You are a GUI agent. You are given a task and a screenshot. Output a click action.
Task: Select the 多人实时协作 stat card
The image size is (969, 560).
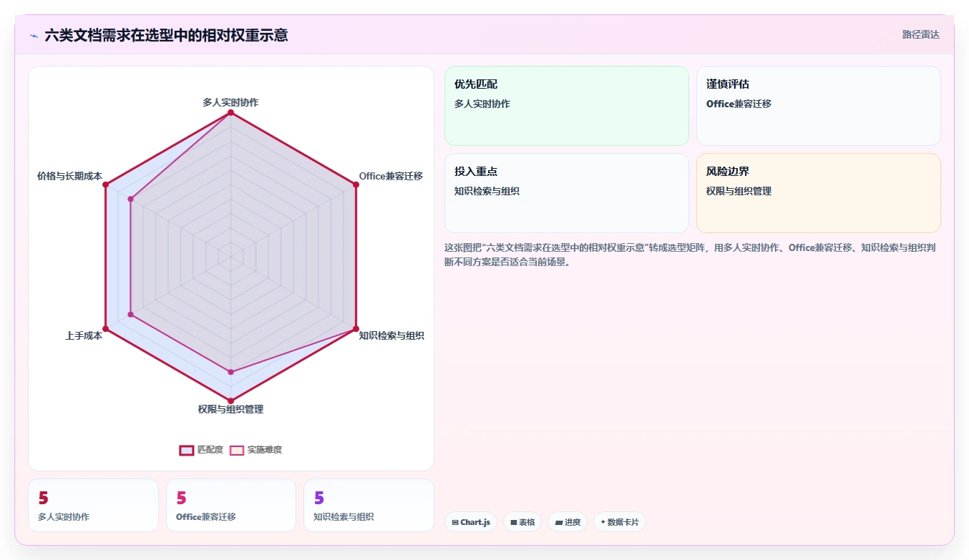(x=93, y=505)
